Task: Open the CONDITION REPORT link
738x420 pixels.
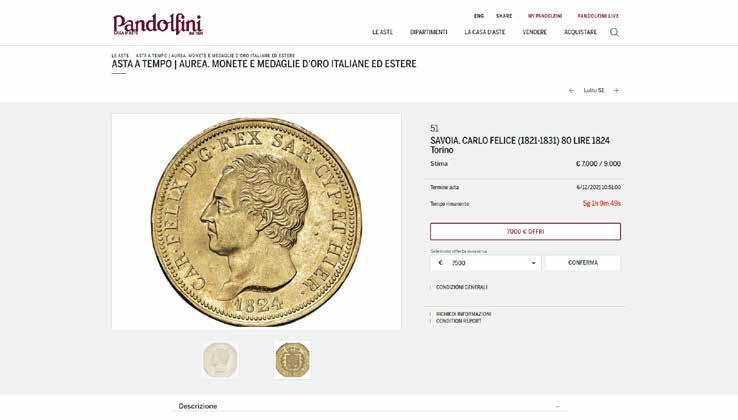Action: click(458, 321)
